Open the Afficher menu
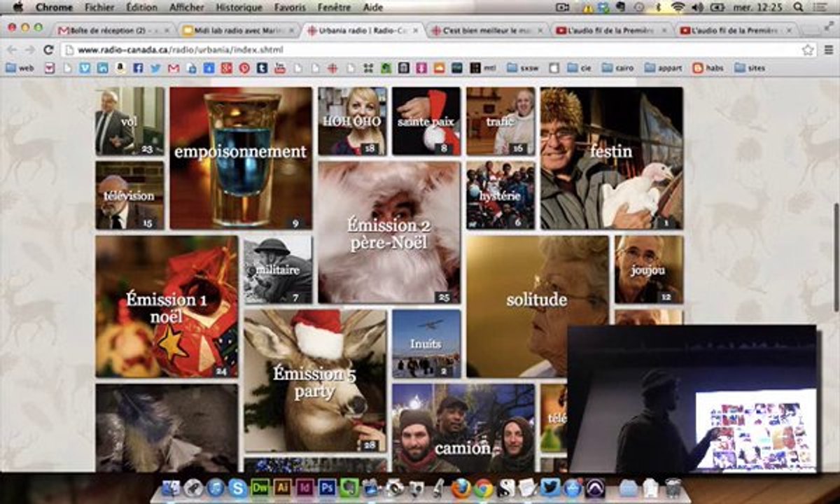 [188, 7]
